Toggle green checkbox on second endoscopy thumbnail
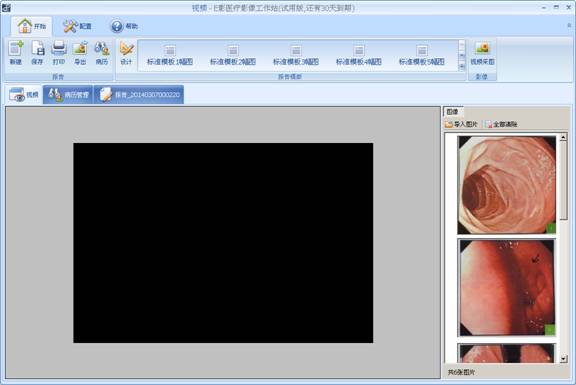The height and width of the screenshot is (385, 576). pyautogui.click(x=550, y=330)
